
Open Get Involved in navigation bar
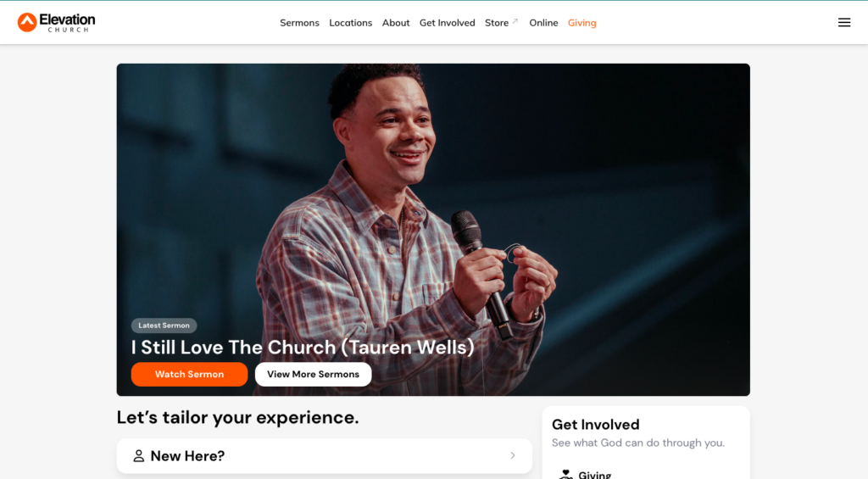(448, 23)
